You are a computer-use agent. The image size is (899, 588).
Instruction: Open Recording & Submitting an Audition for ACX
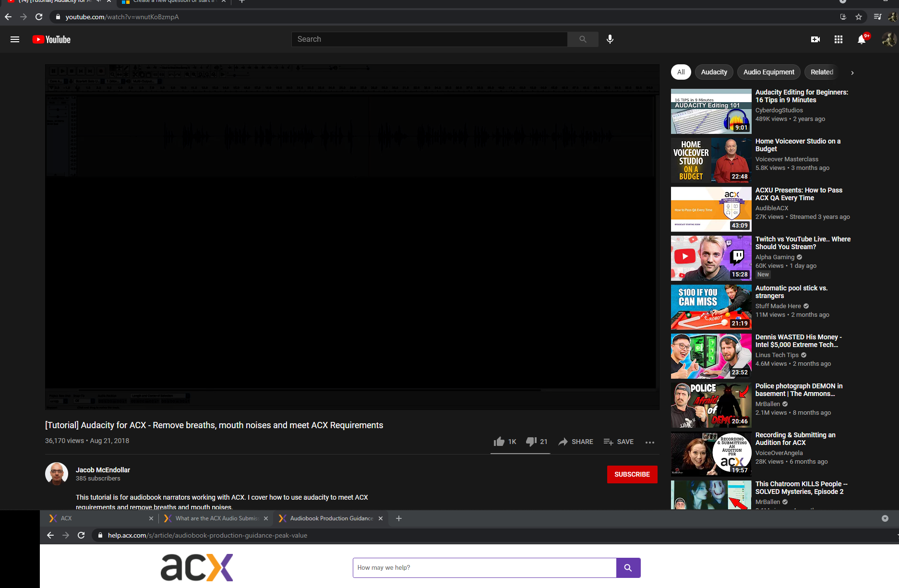(795, 439)
